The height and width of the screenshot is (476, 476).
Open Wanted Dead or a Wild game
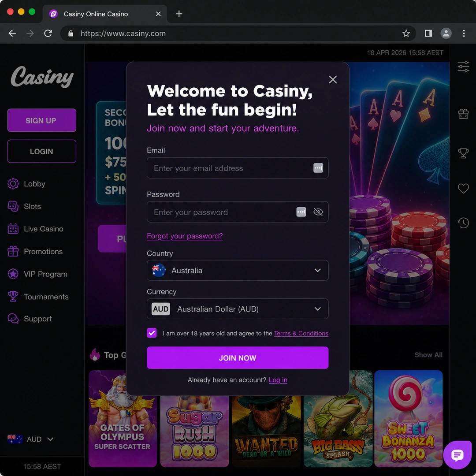click(x=266, y=431)
